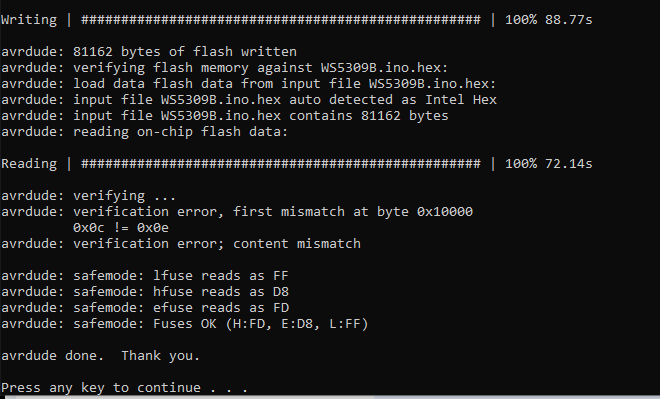Click the '100% 72.14s' reading time text
660x399 pixels.
[x=548, y=164]
